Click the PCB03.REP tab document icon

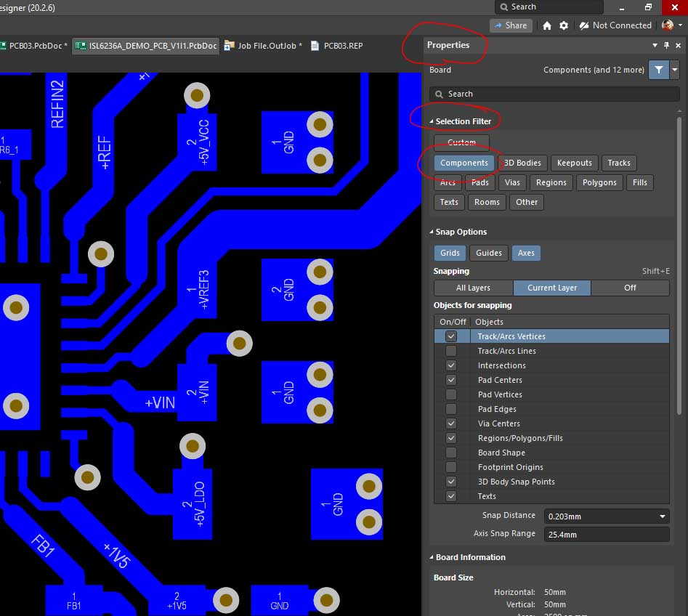(315, 46)
